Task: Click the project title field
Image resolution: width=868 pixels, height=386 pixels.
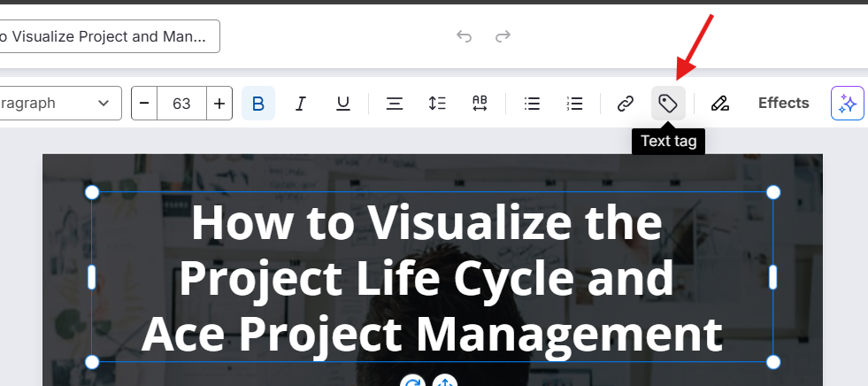Action: point(106,37)
